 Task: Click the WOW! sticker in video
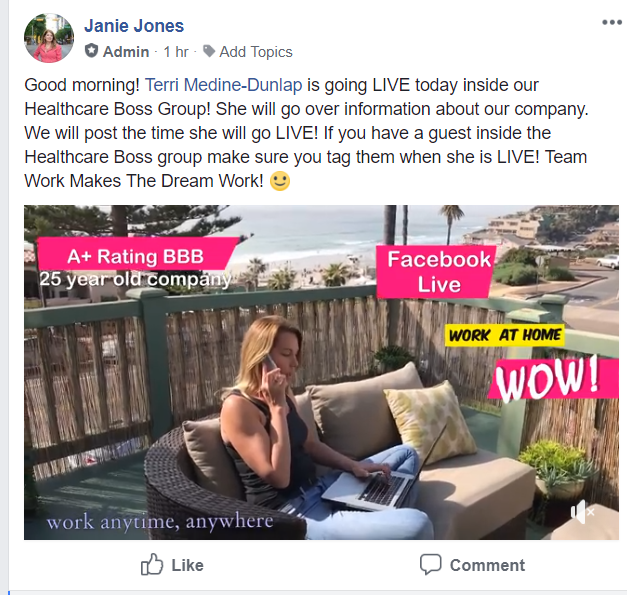(551, 378)
